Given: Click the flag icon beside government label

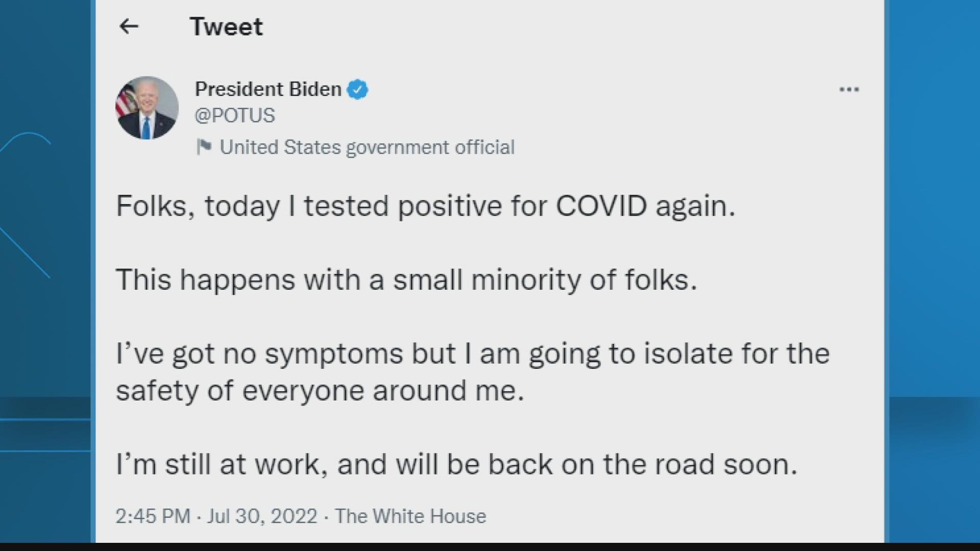Looking at the screenshot, I should (x=204, y=147).
